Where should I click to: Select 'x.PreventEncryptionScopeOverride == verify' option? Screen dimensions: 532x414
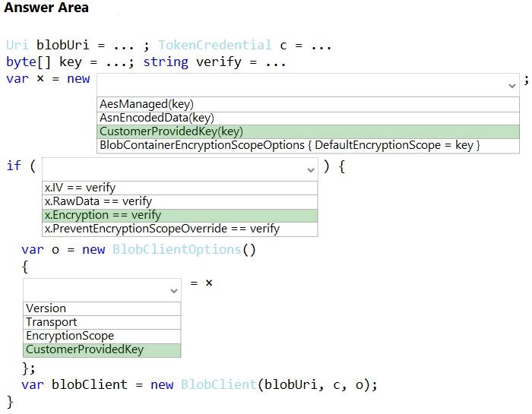(x=162, y=229)
